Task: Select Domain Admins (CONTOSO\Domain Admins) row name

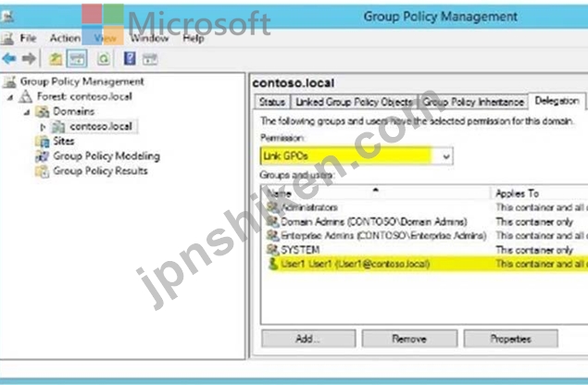Action: (x=374, y=221)
